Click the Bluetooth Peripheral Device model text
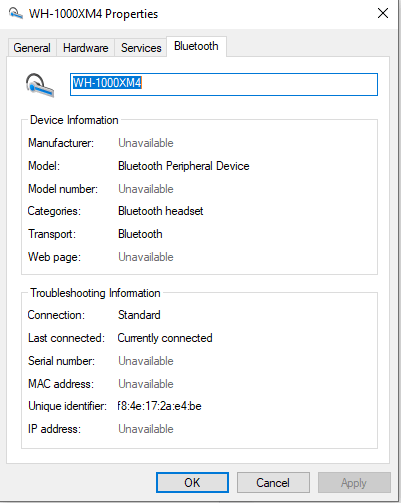Image resolution: width=401 pixels, height=503 pixels. 184,166
